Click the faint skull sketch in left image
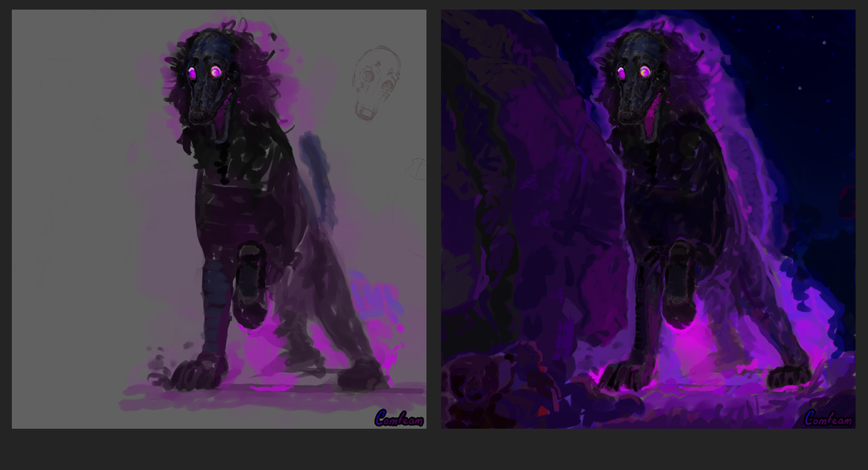 click(375, 80)
